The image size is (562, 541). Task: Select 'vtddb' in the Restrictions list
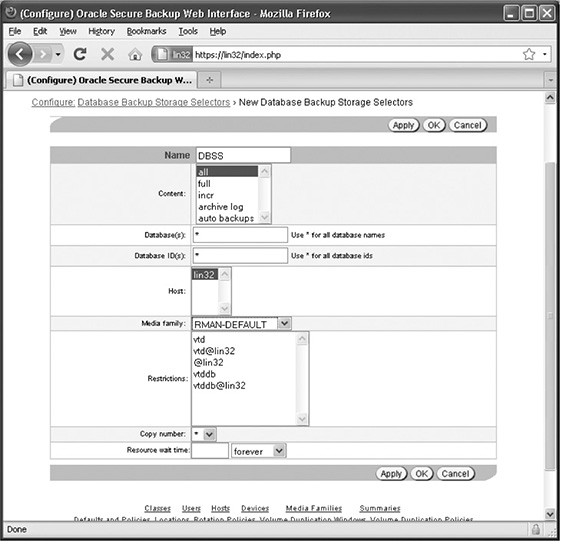[x=244, y=374]
